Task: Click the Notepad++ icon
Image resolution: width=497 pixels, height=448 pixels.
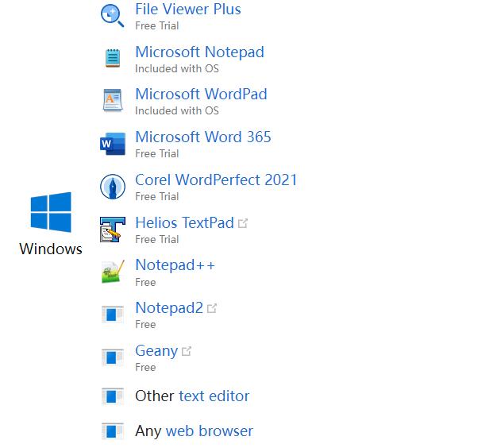Action: (x=113, y=272)
